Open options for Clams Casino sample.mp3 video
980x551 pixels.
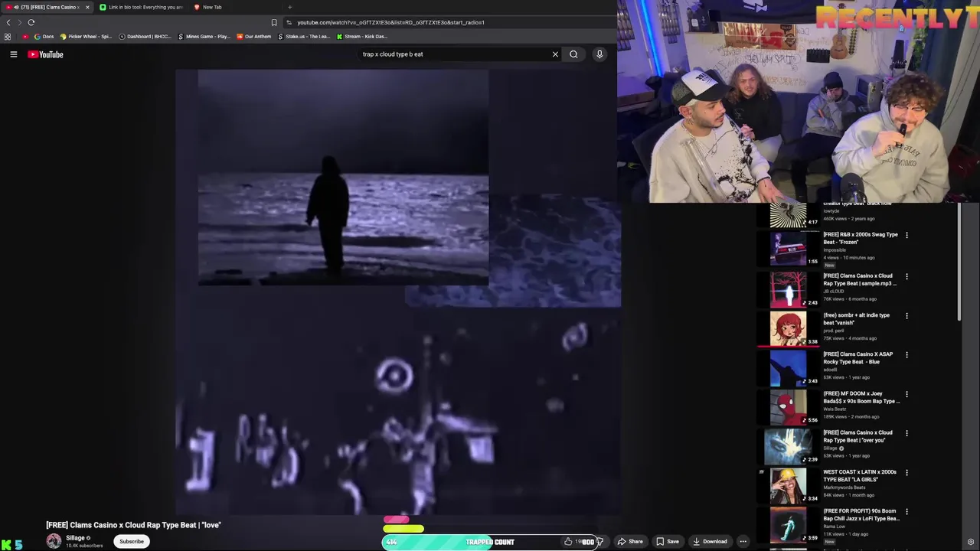(x=906, y=276)
